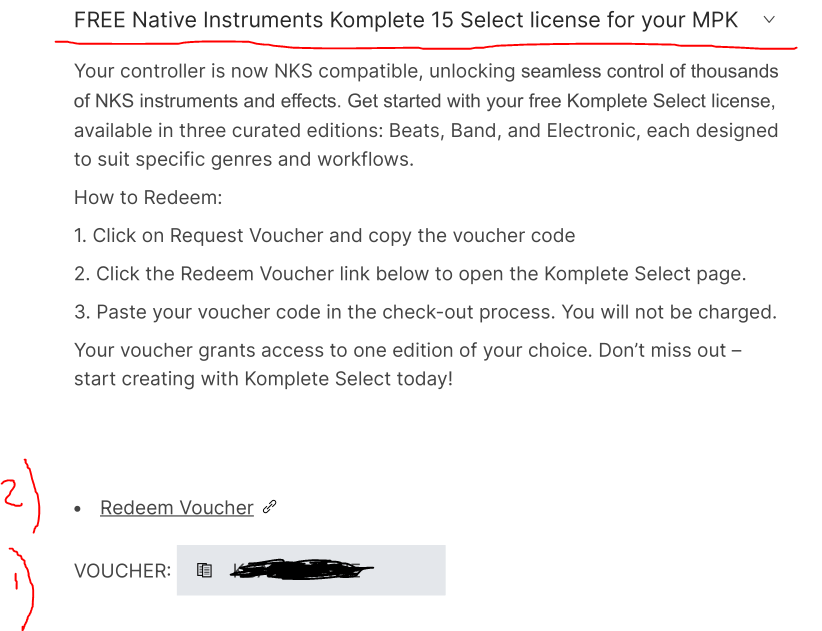Click the 'Your voucher grants access' paragraph
822x631 pixels.
tap(407, 351)
